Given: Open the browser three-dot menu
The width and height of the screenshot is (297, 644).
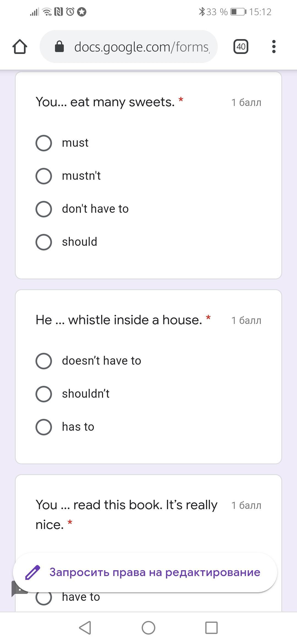Looking at the screenshot, I should tap(273, 47).
